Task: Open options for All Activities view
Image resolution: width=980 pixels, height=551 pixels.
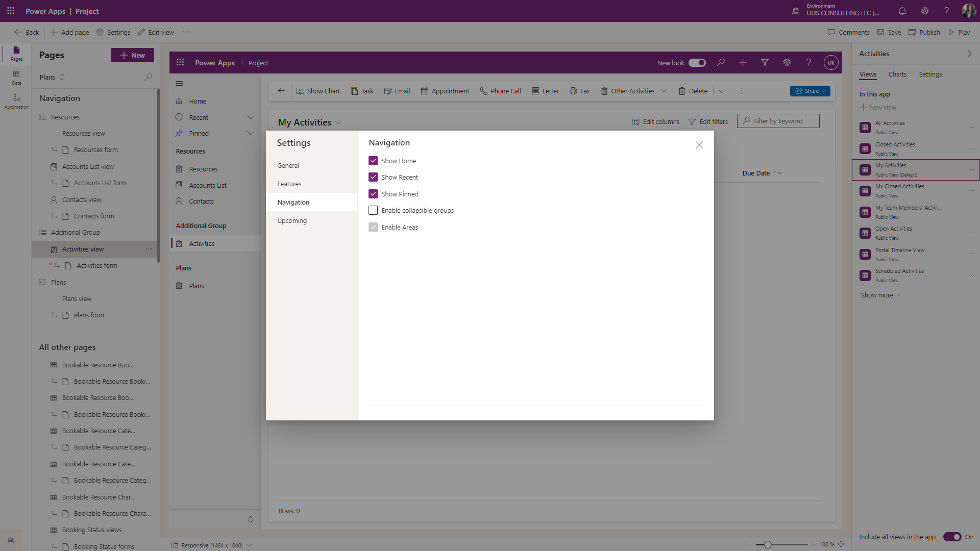Action: (x=971, y=127)
